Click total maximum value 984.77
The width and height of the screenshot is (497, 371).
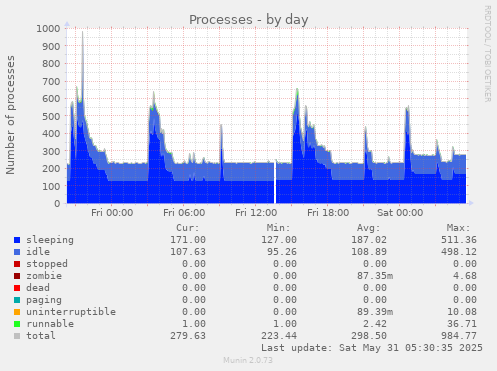(459, 336)
